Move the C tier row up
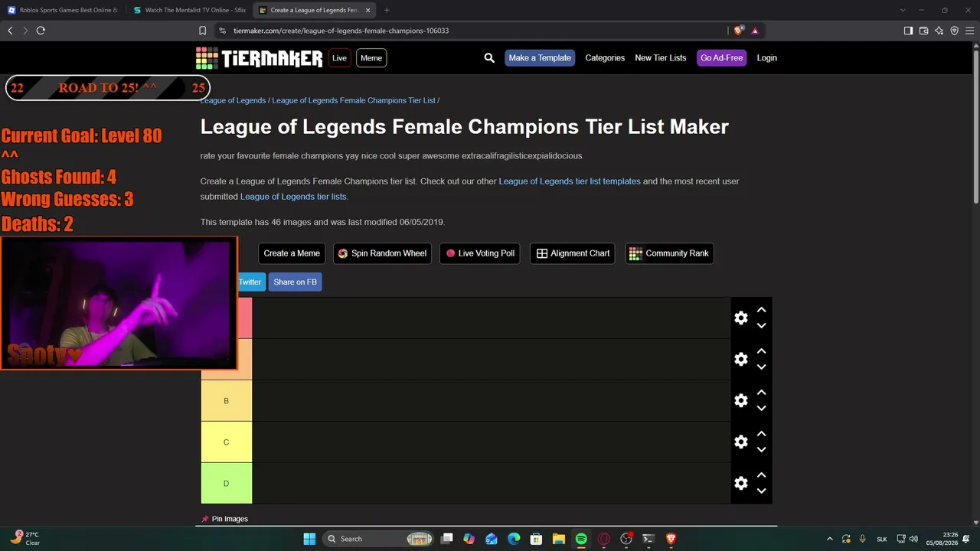Image resolution: width=980 pixels, height=551 pixels. [x=762, y=434]
